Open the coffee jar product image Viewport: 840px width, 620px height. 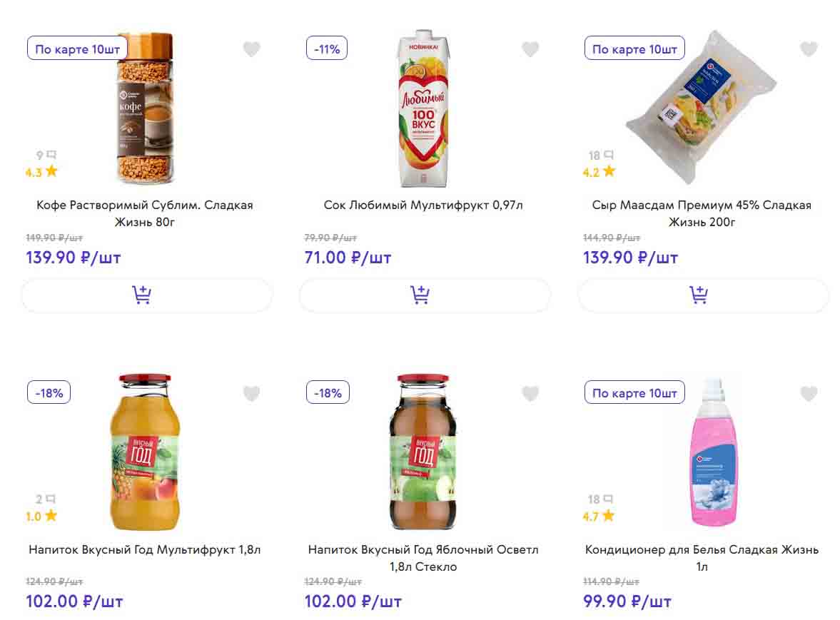145,107
